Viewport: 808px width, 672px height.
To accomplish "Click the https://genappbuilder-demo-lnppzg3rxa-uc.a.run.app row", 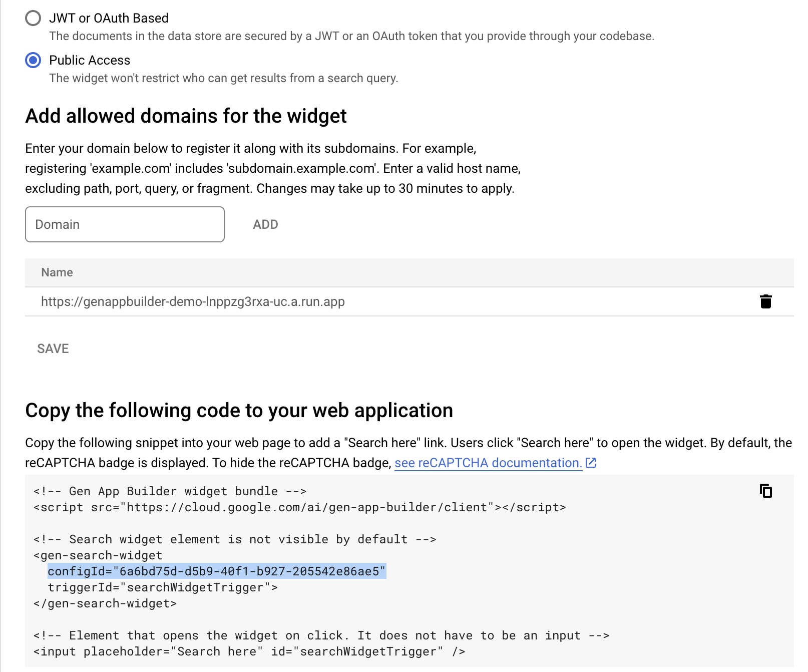I will (409, 301).
